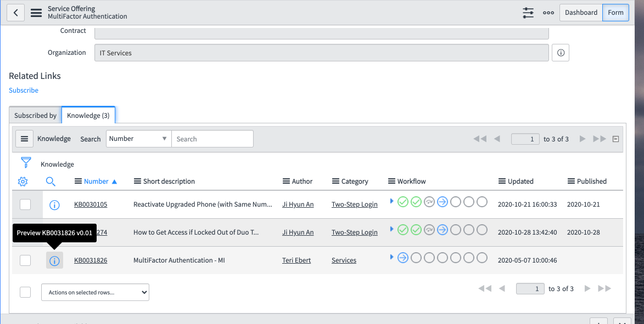Viewport: 644px width, 324px height.
Task: Collapse the embedded Knowledge list
Action: click(x=615, y=138)
